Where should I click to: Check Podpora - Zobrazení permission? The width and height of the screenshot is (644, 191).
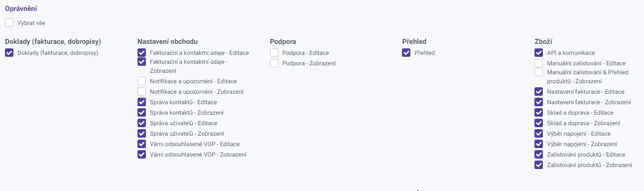pos(274,63)
